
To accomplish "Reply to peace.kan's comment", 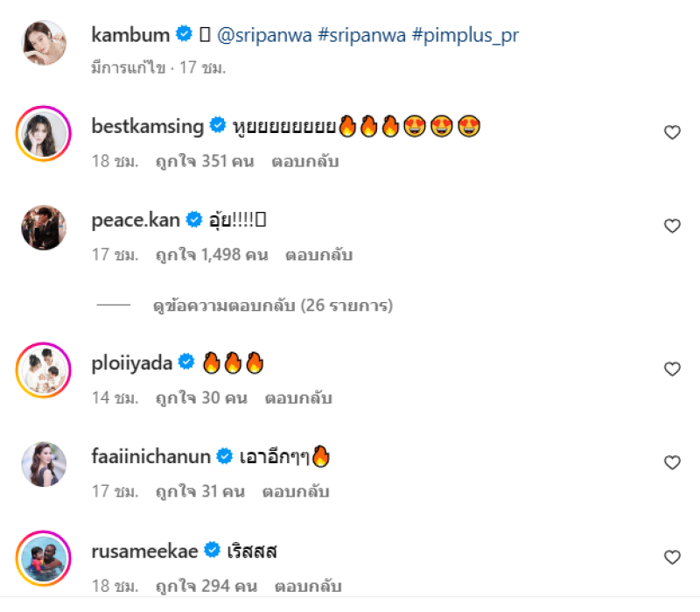I will click(x=318, y=255).
